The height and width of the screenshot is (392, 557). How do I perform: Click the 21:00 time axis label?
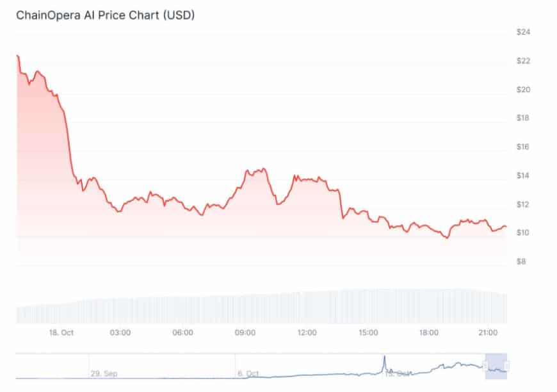click(x=488, y=332)
